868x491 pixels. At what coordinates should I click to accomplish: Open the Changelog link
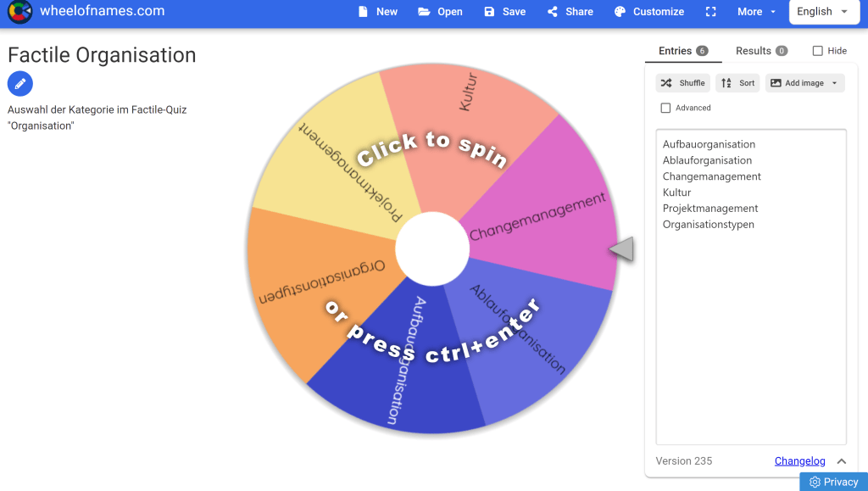pyautogui.click(x=799, y=461)
